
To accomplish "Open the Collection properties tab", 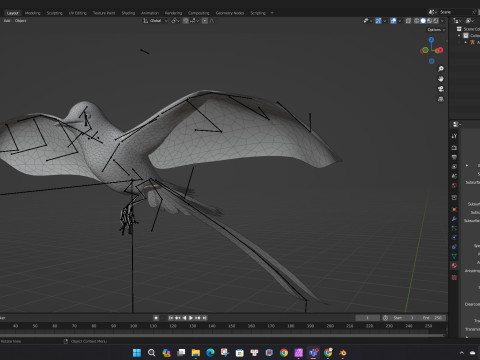I will [x=454, y=198].
